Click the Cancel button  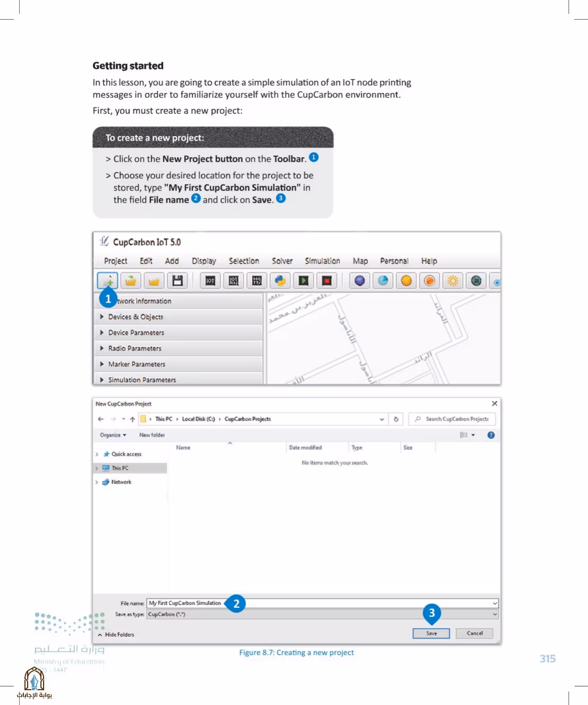(474, 633)
